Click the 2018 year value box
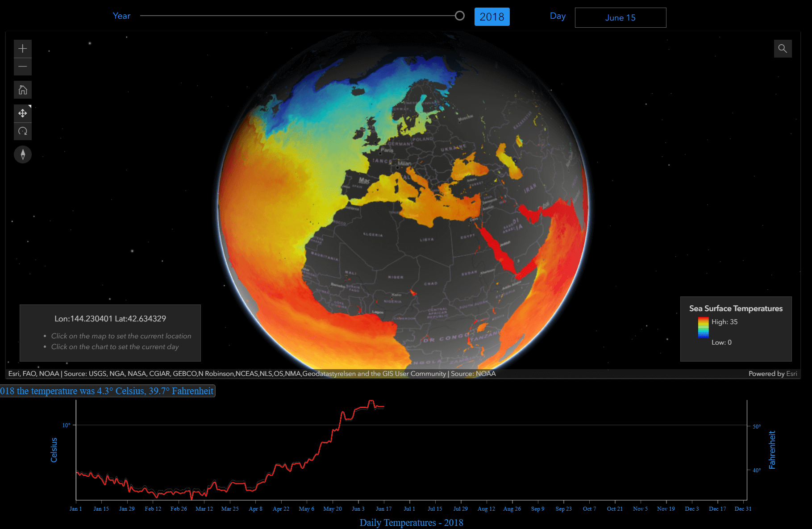812x529 pixels. pyautogui.click(x=492, y=17)
